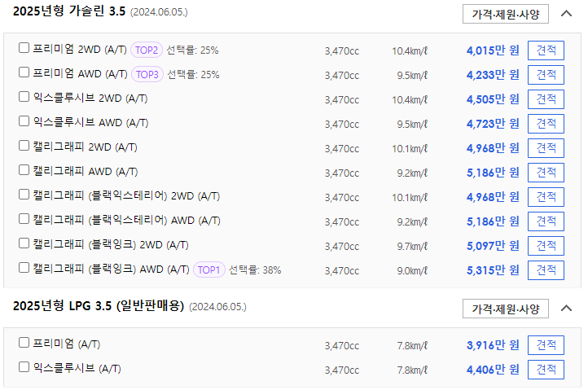
Task: Check 캘리그래피 (블랙익스테리어) AWD checkbox
Action: click(x=24, y=219)
